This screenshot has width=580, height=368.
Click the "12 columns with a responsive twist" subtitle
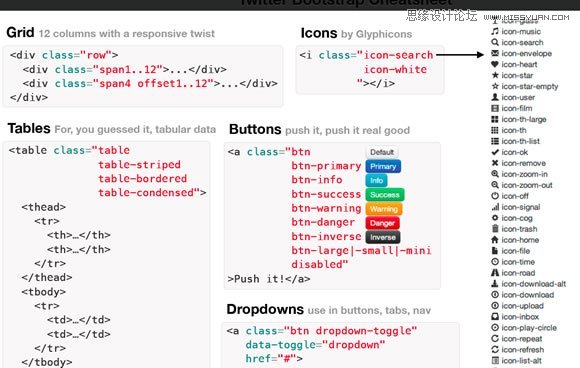coord(127,34)
